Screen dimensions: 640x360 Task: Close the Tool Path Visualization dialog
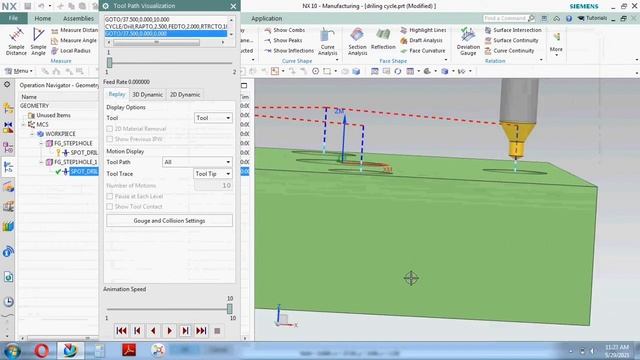pyautogui.click(x=233, y=6)
